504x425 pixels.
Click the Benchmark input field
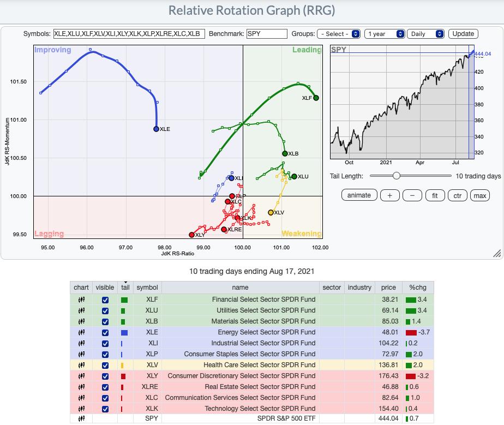point(267,34)
